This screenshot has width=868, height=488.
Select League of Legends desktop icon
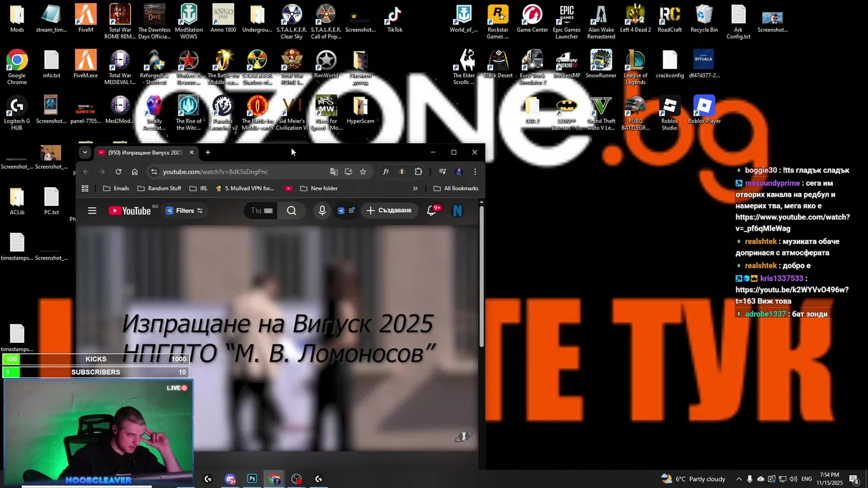pos(635,68)
